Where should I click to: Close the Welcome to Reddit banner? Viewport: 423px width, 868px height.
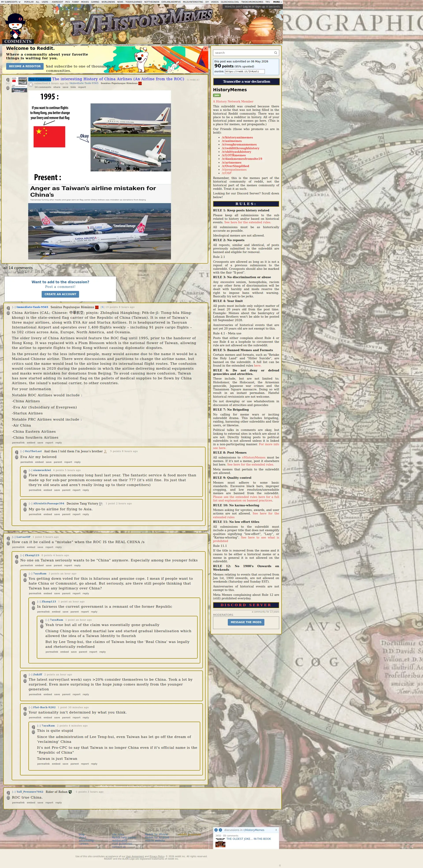[x=205, y=49]
